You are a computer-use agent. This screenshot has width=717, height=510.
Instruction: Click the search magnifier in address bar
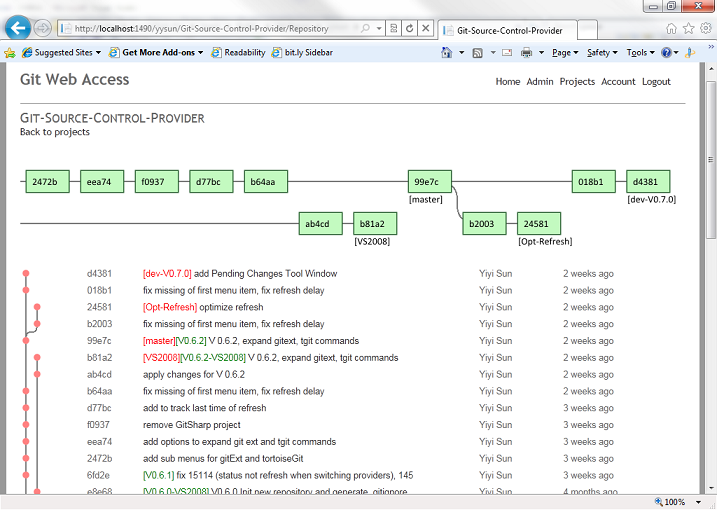365,28
